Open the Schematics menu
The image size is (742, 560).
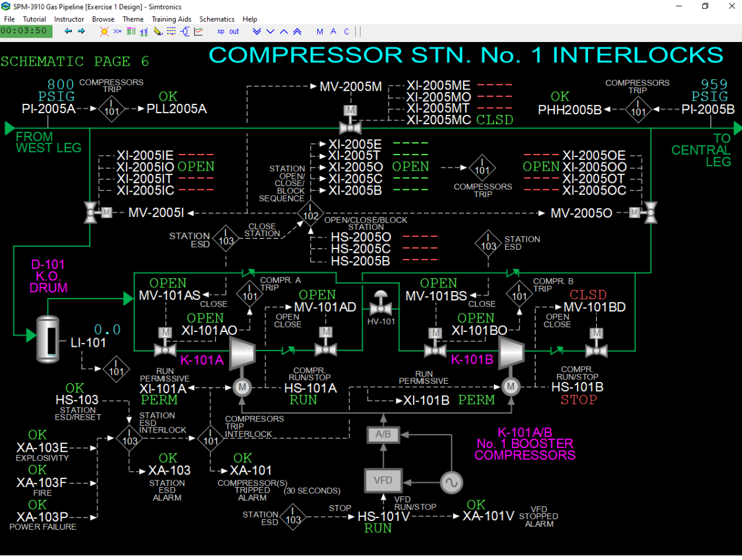(x=217, y=19)
